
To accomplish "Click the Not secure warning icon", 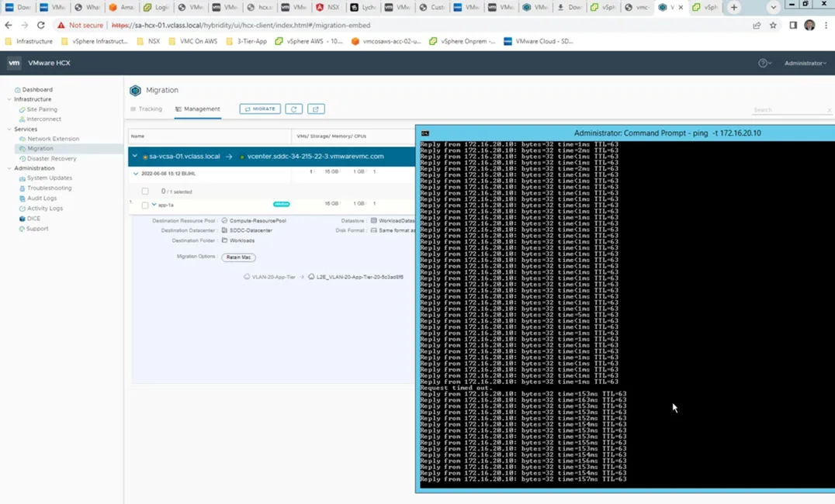I will [61, 25].
